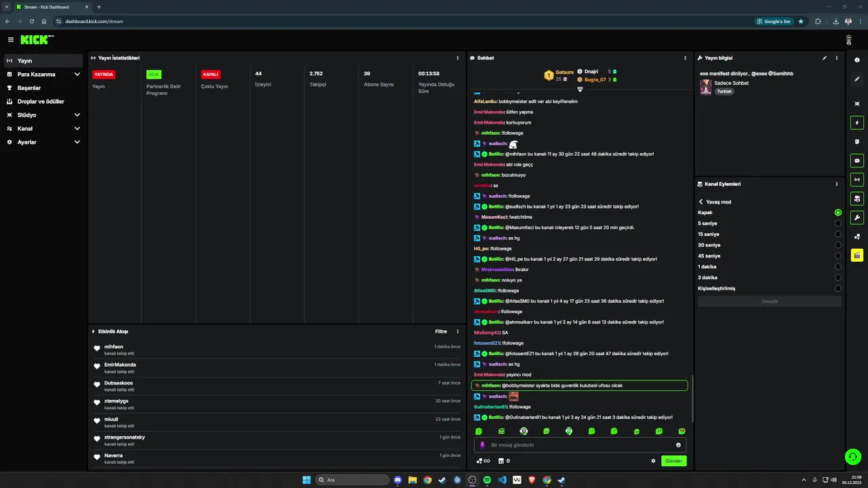Open a new browser tab
The width and height of the screenshot is (868, 488).
tap(99, 7)
